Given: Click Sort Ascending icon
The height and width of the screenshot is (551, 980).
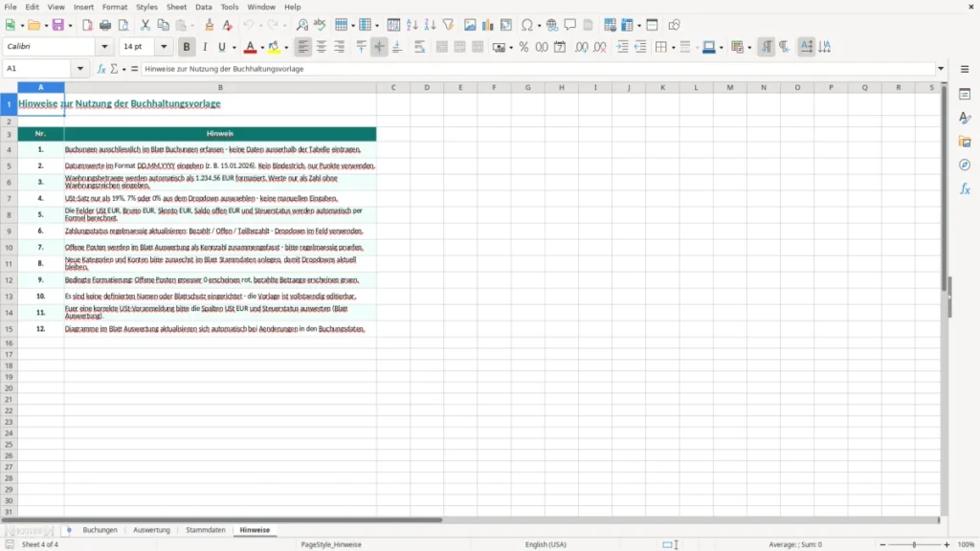Looking at the screenshot, I should (x=412, y=25).
